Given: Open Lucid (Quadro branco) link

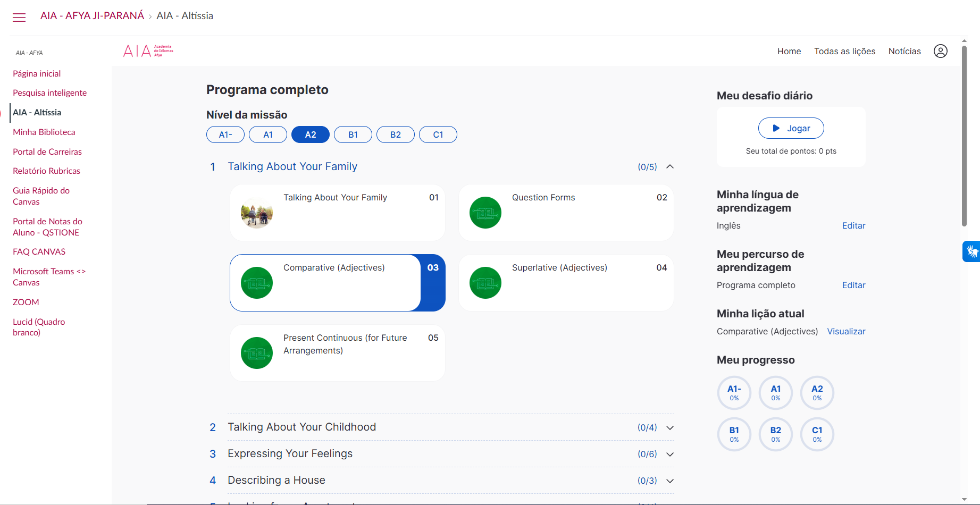Looking at the screenshot, I should (39, 327).
